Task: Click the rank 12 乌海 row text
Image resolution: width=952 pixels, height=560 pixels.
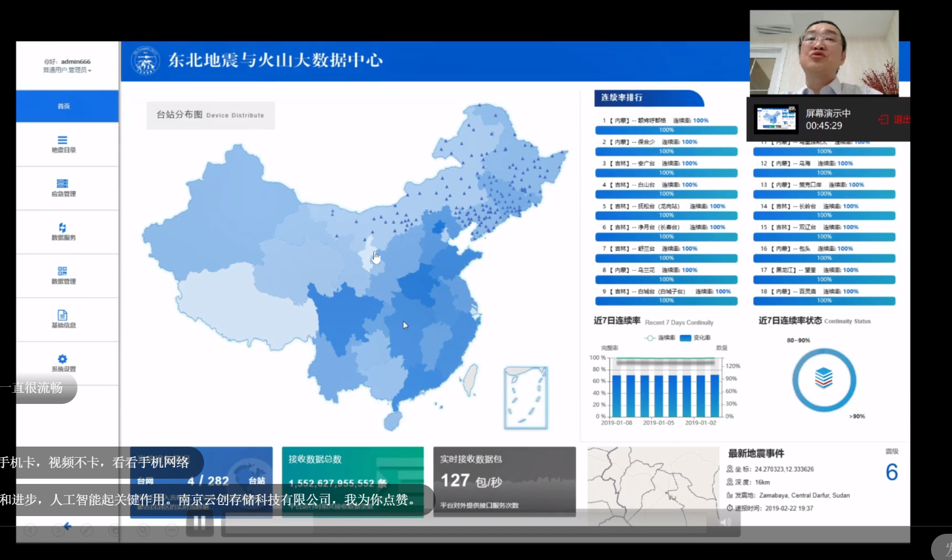Action: pos(807,163)
